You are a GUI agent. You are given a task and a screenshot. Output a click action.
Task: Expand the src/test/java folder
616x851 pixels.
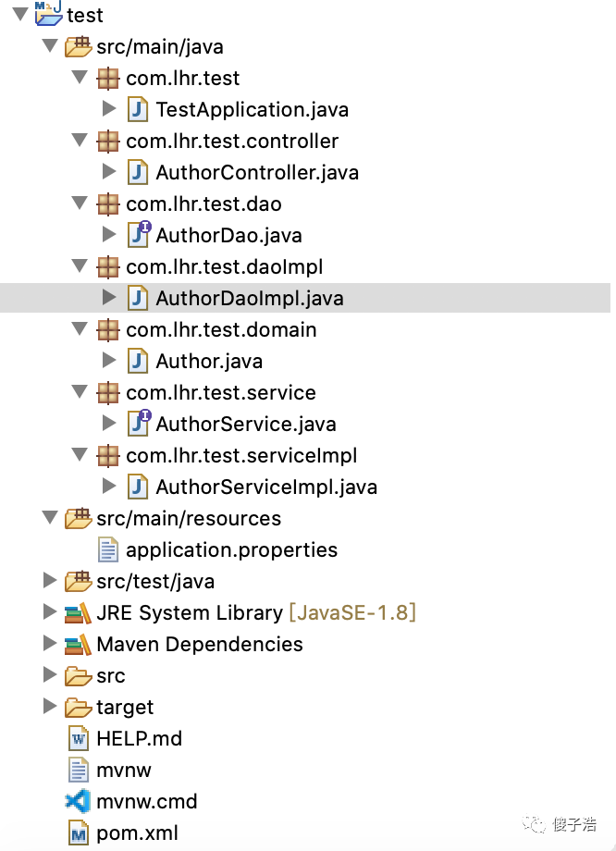pyautogui.click(x=50, y=580)
